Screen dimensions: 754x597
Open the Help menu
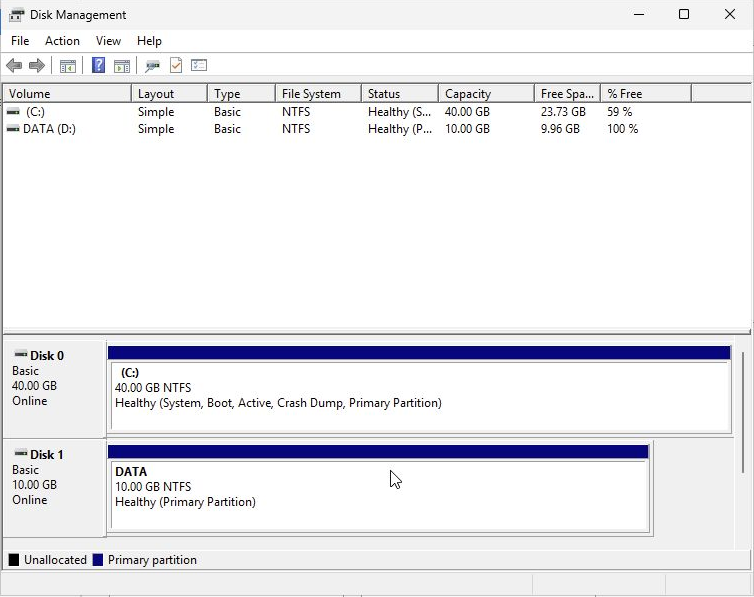click(x=149, y=41)
